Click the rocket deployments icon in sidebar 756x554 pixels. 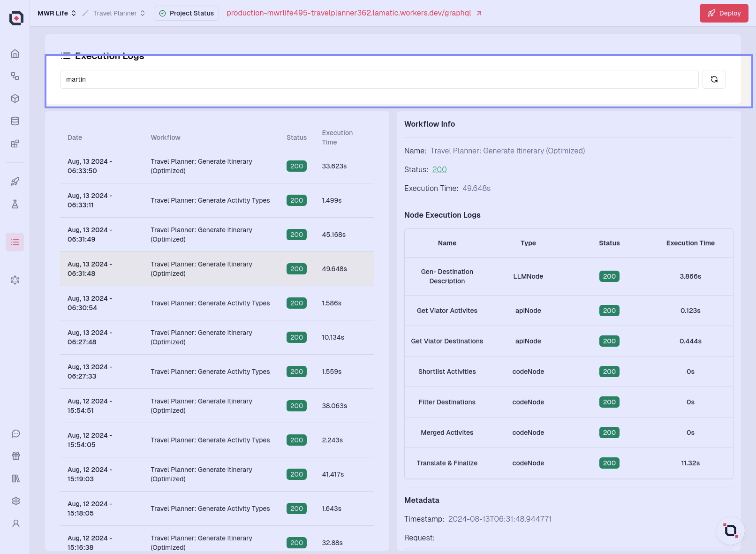pos(15,182)
